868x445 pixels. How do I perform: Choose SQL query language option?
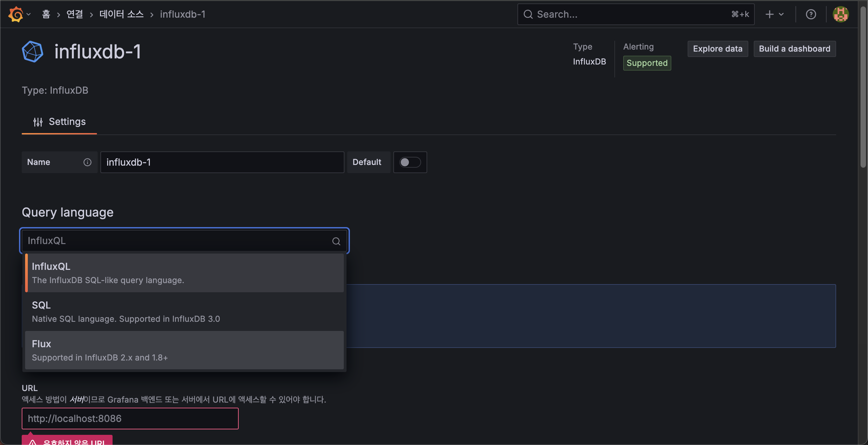pyautogui.click(x=184, y=311)
